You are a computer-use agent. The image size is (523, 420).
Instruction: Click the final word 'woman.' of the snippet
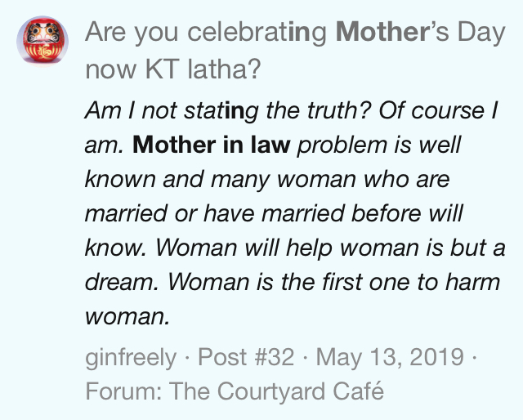tap(127, 316)
